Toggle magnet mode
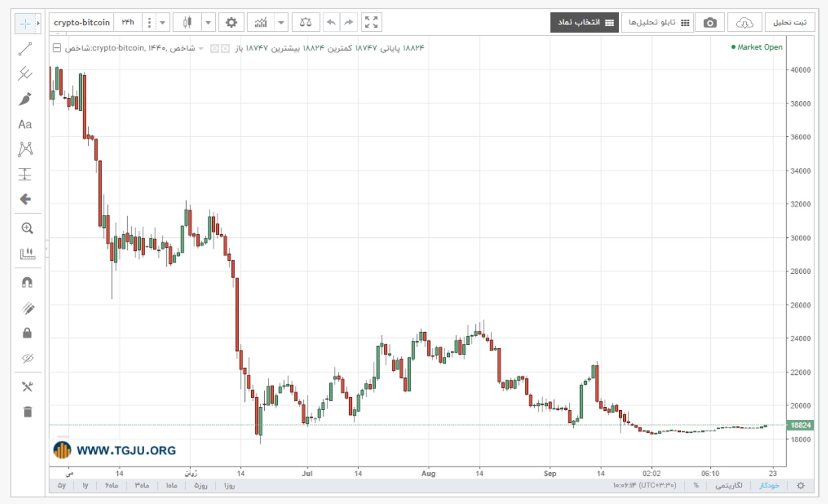 (27, 283)
